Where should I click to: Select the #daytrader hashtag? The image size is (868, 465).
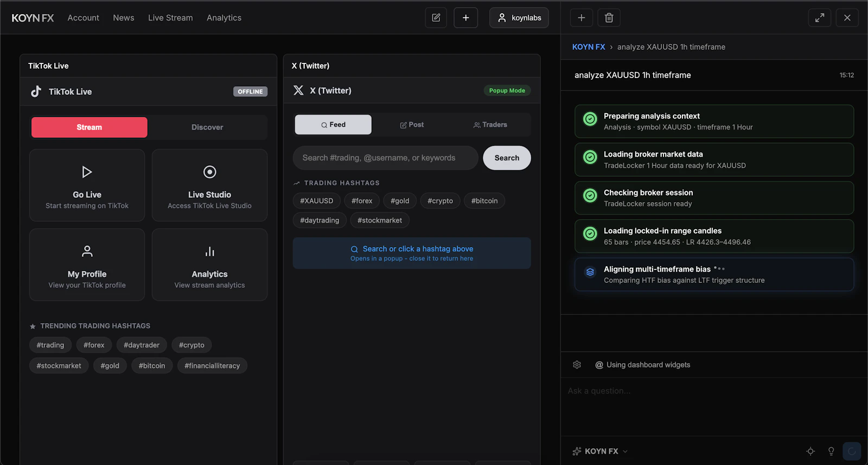click(142, 345)
